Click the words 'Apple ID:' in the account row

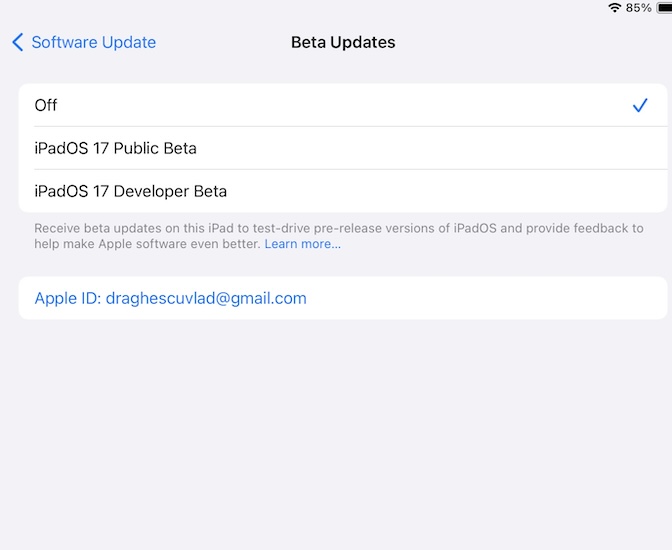[66, 298]
